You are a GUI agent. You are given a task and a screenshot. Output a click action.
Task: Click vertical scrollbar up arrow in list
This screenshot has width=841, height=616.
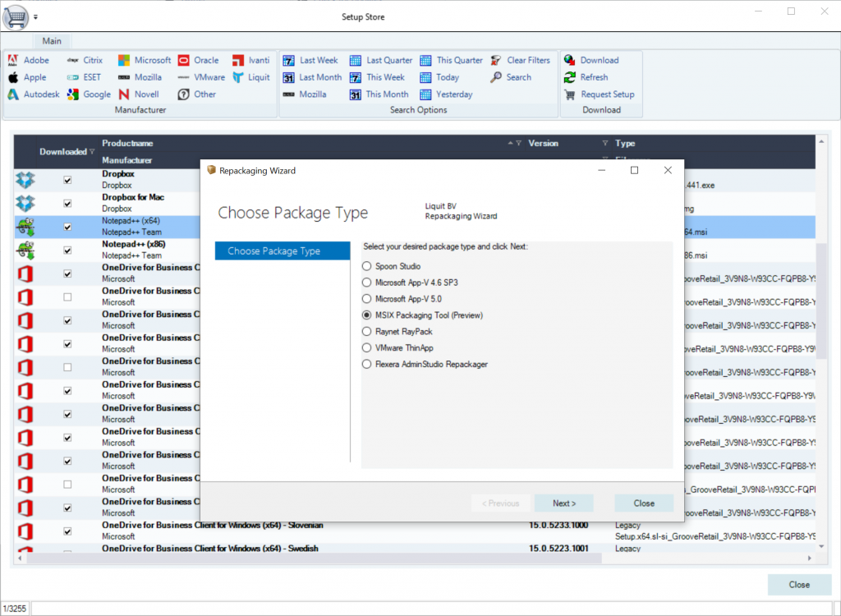821,141
